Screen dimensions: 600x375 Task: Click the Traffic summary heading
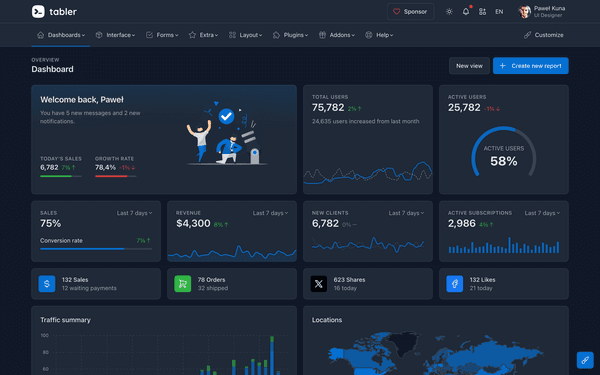pyautogui.click(x=65, y=320)
